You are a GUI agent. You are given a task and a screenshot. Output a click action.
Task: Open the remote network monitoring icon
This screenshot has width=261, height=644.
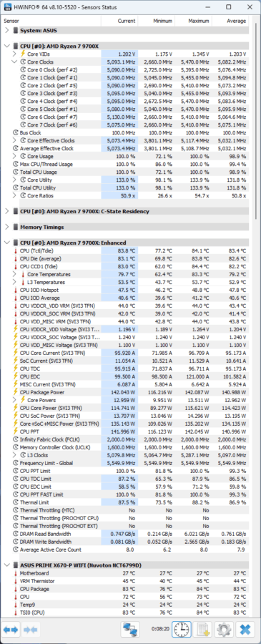(x=130, y=629)
